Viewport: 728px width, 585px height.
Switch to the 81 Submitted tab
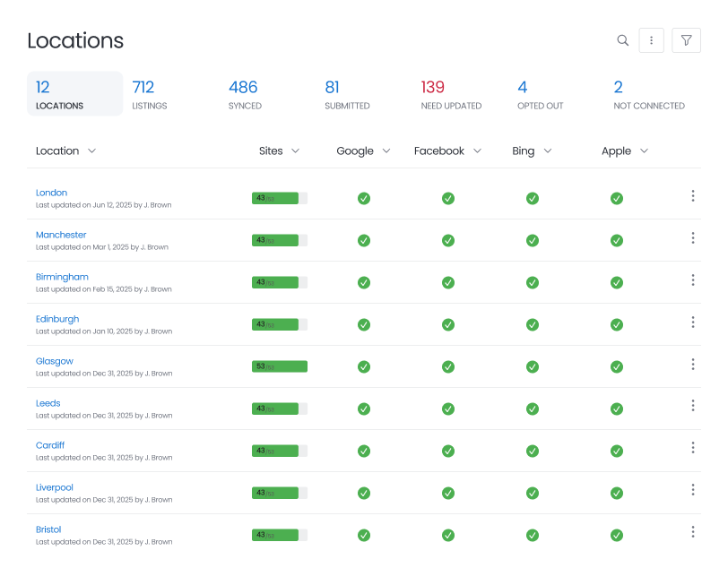[347, 94]
